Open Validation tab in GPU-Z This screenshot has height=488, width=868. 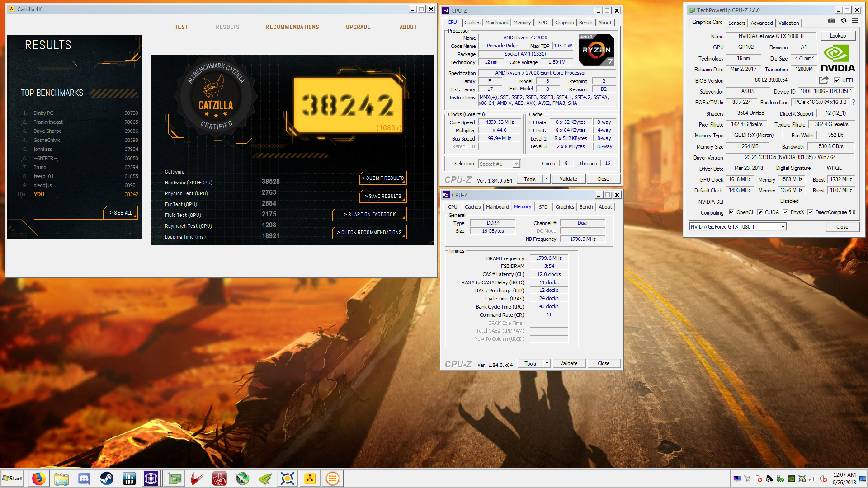pos(788,23)
